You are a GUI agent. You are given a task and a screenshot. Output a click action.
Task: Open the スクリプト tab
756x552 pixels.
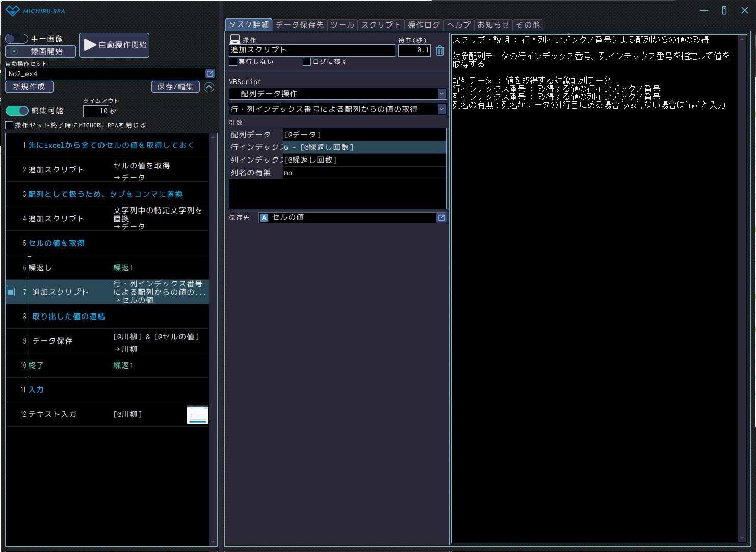[x=381, y=25]
